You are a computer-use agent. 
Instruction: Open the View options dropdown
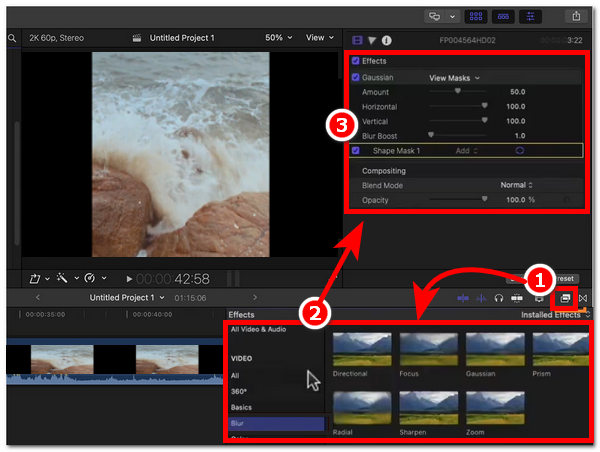point(320,38)
